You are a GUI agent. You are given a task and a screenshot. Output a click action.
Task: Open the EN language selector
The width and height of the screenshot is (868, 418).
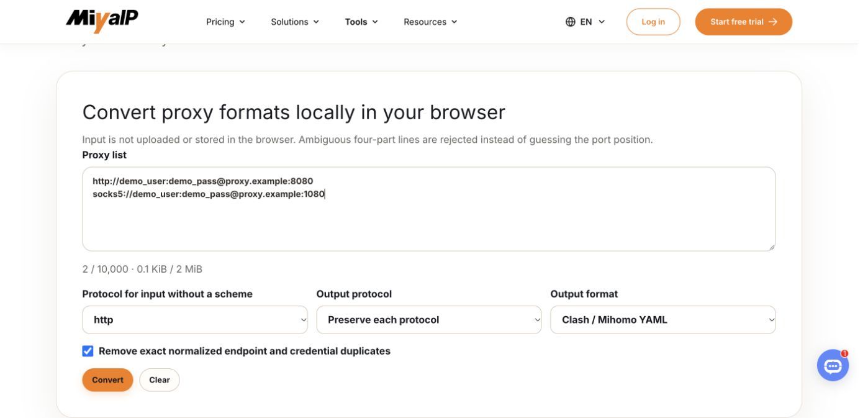point(585,22)
